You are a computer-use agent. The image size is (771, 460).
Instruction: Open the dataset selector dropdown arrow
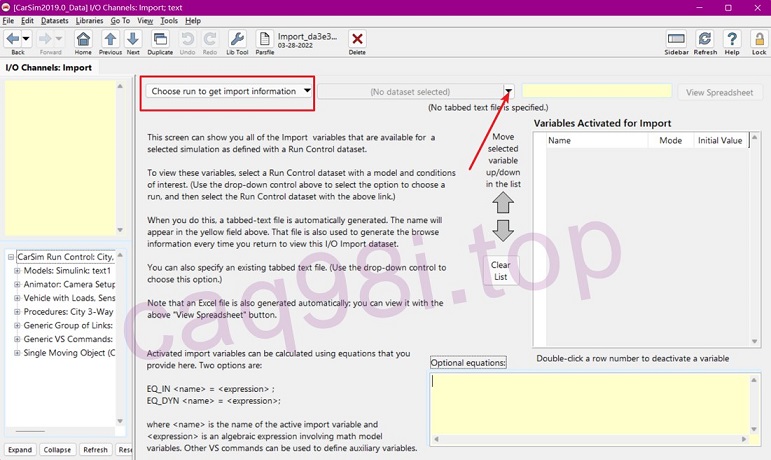click(508, 91)
